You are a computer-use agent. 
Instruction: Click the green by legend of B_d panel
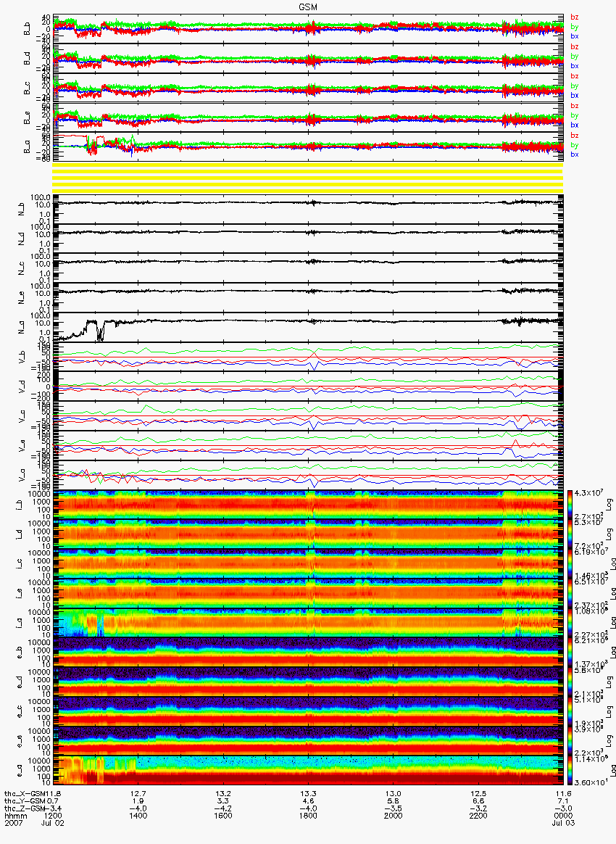pyautogui.click(x=575, y=56)
